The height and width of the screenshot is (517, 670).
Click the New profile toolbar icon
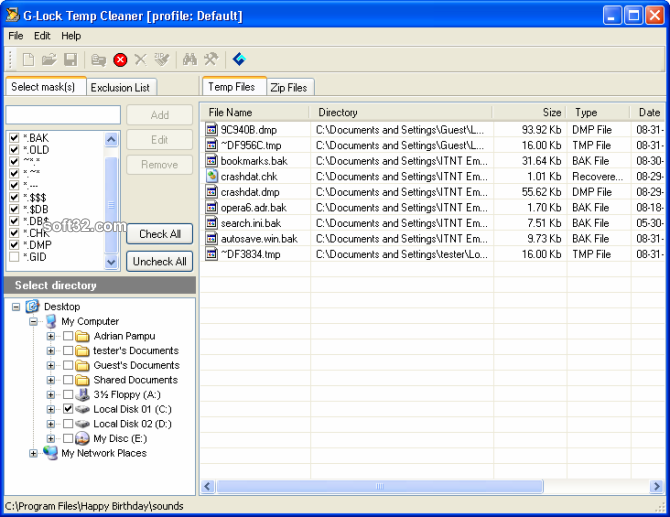click(28, 59)
